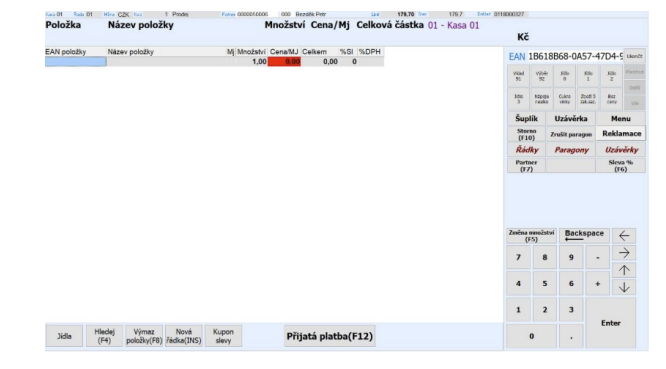This screenshot has width=666, height=369.
Task: Click the right arrow key icon
Action: [x=624, y=253]
